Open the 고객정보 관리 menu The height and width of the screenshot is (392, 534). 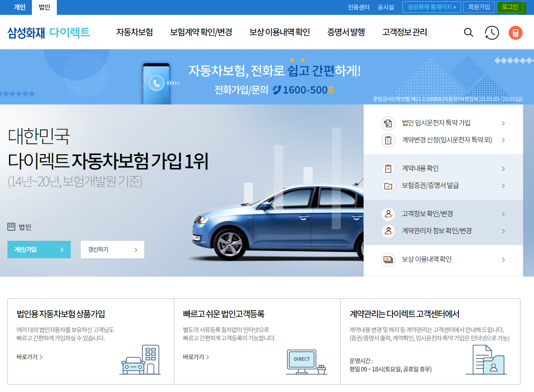tap(405, 32)
